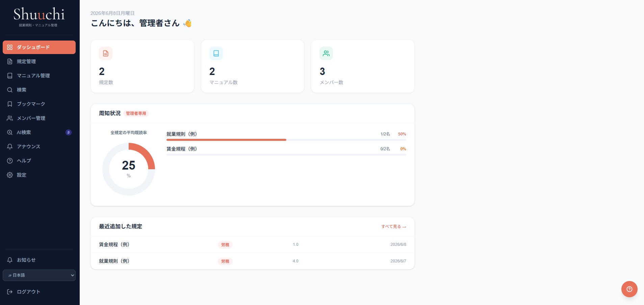Open the 日本語 language dropdown
This screenshot has height=305, width=644.
39,275
